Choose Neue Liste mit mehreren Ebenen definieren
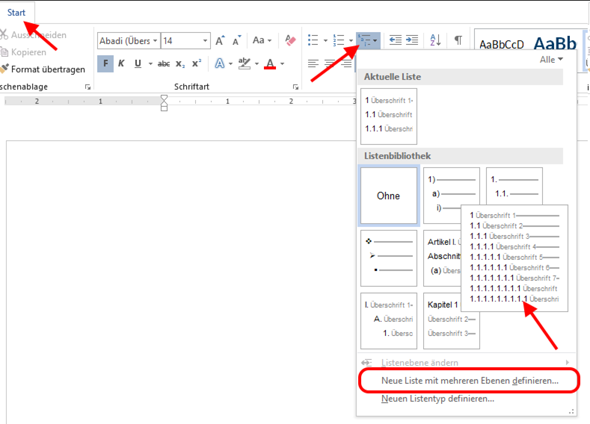 [469, 381]
